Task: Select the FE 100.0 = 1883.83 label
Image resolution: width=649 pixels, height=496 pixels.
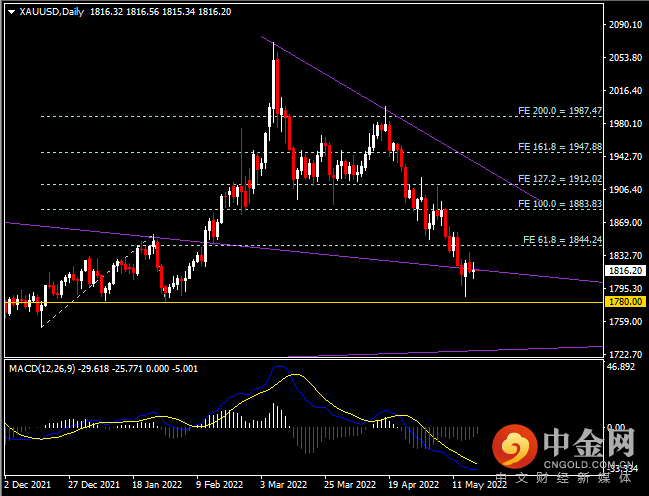Action: point(560,204)
